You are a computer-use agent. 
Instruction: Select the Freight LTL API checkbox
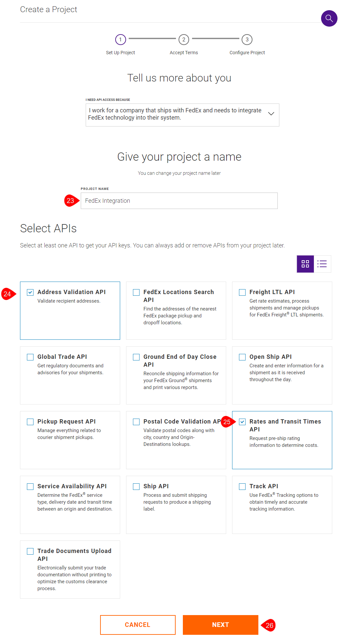[x=242, y=292]
